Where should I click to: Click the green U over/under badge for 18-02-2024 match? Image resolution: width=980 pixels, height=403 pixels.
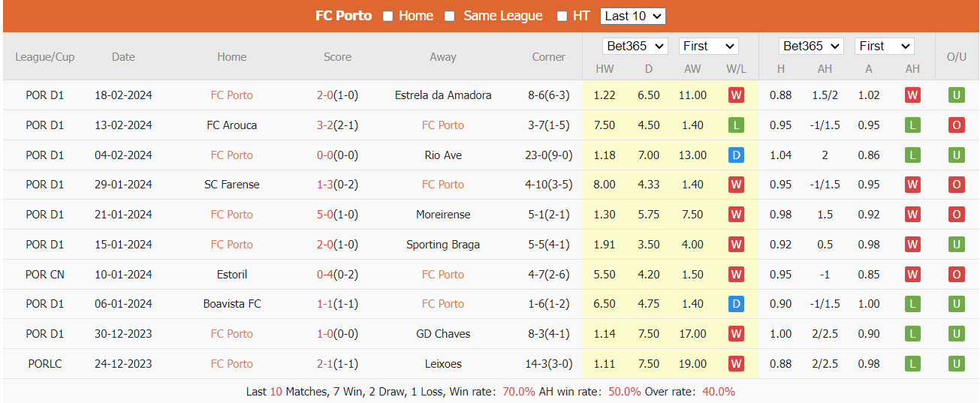957,95
